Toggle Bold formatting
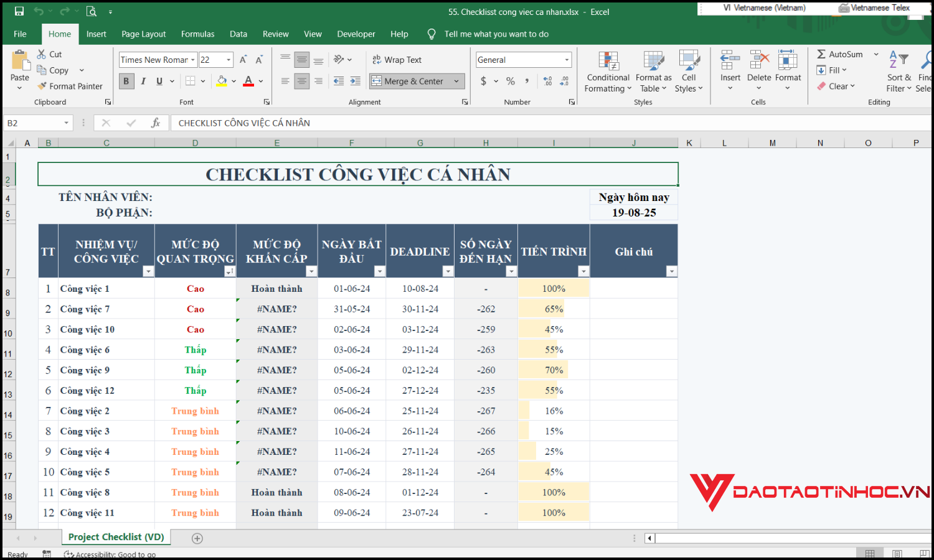Image resolution: width=934 pixels, height=560 pixels. click(x=126, y=81)
